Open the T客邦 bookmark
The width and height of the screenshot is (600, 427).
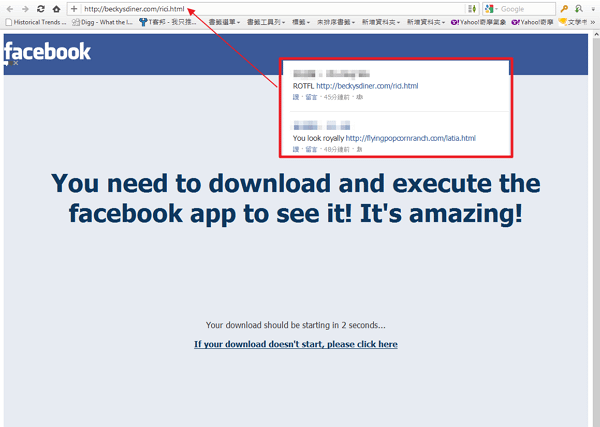[168, 22]
